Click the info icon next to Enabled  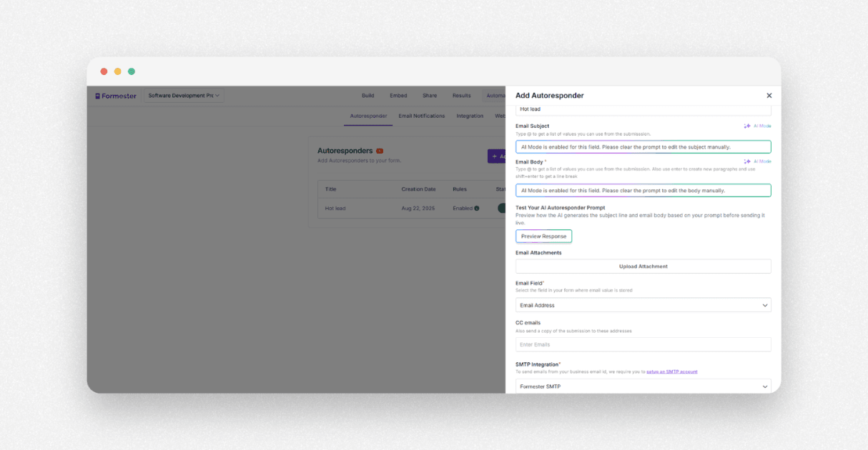tap(477, 209)
